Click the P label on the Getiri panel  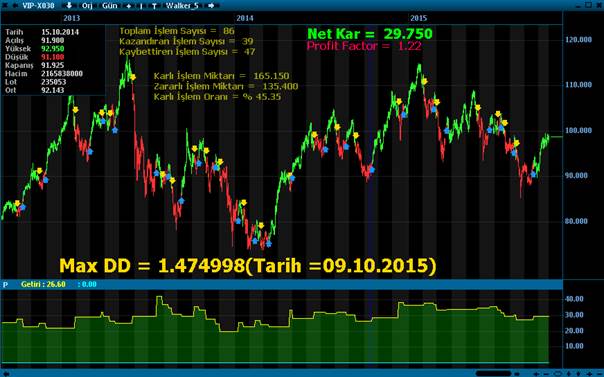pos(5,285)
